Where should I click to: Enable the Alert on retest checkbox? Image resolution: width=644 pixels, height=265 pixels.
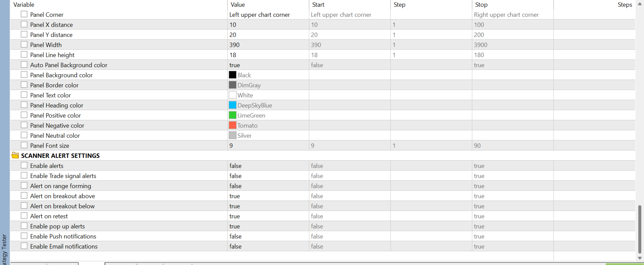click(x=24, y=216)
